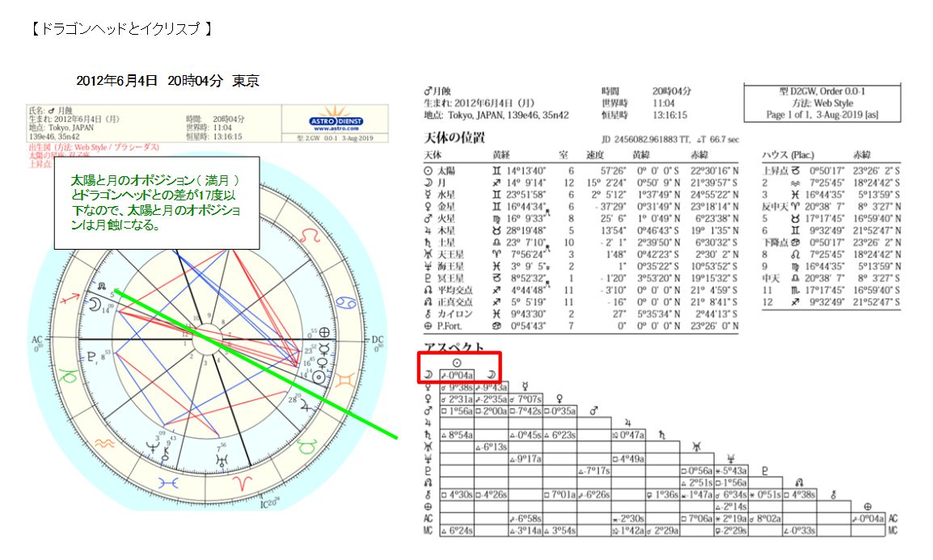
Task: Click the JD 2456082.961883 TT text
Action: tap(646, 140)
